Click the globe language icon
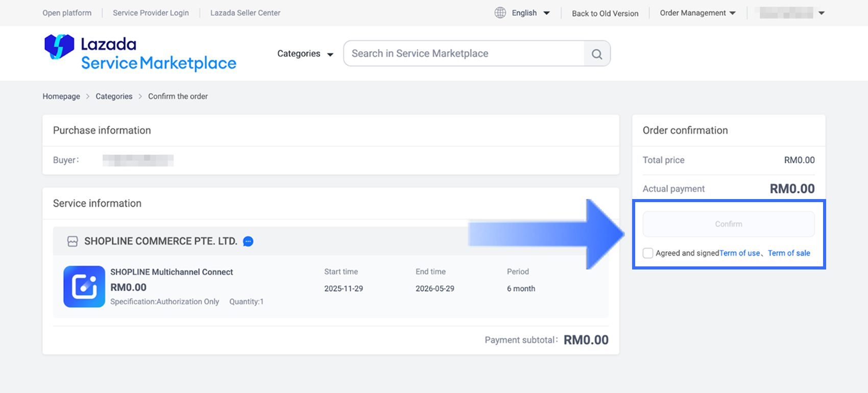The height and width of the screenshot is (393, 868). pos(500,13)
